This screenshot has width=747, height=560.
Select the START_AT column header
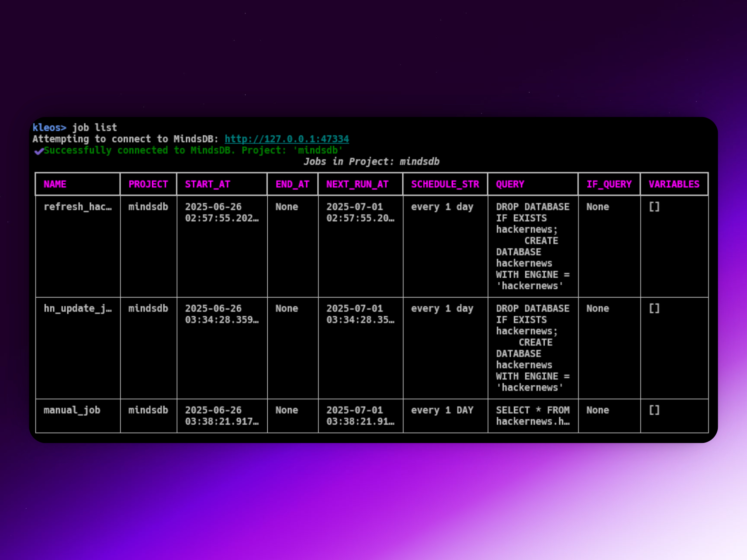click(207, 184)
